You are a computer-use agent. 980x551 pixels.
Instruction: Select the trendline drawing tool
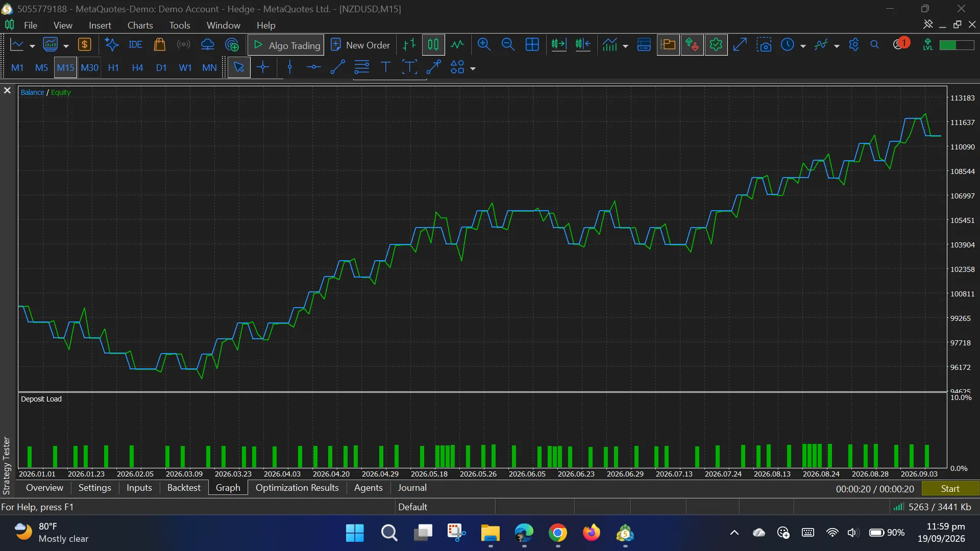pyautogui.click(x=337, y=67)
